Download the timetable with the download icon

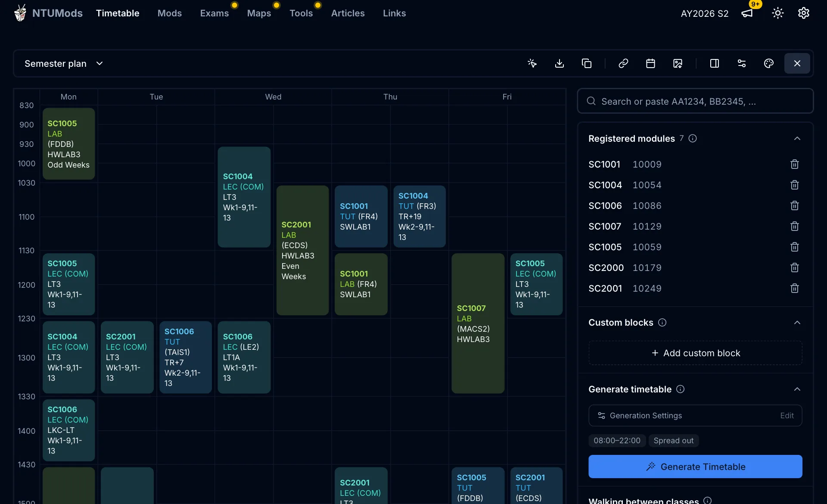point(560,63)
